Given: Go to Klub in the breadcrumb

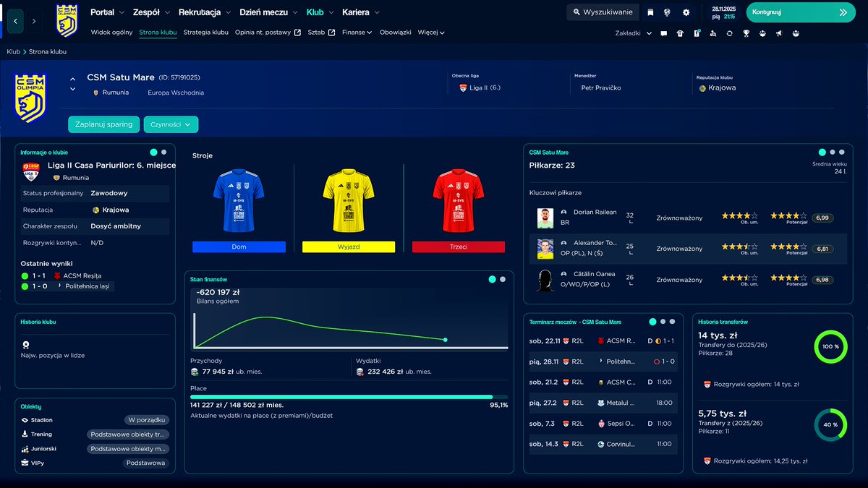Looking at the screenshot, I should [14, 52].
